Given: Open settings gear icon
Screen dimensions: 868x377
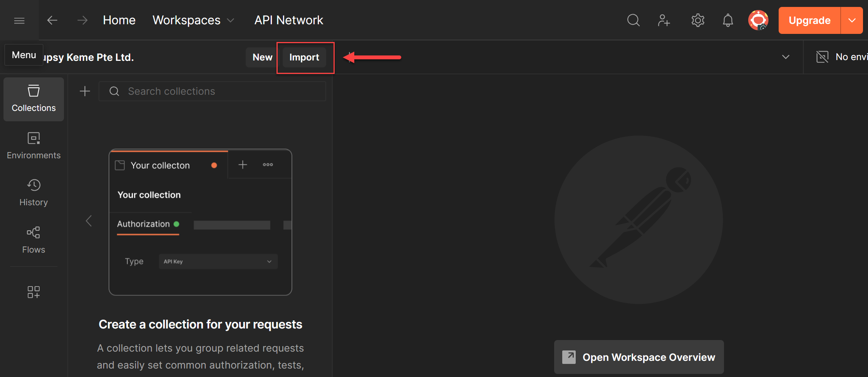Looking at the screenshot, I should pos(697,20).
